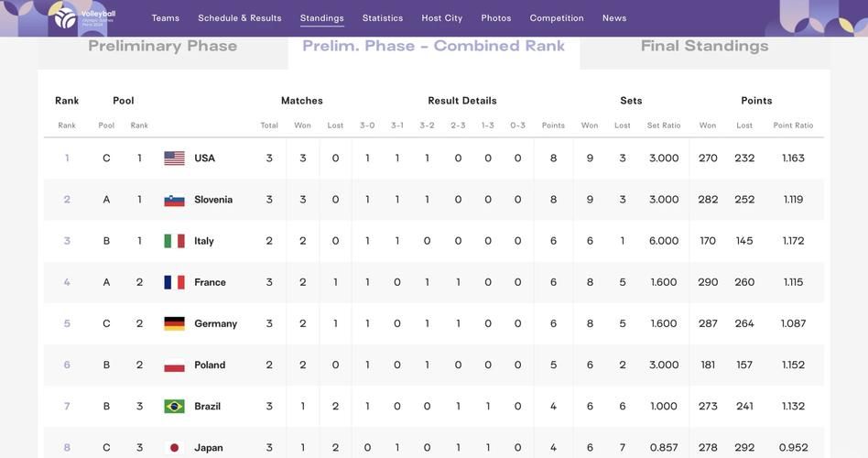Click the Slovenia flag icon
The width and height of the screenshot is (868, 458).
click(x=174, y=200)
